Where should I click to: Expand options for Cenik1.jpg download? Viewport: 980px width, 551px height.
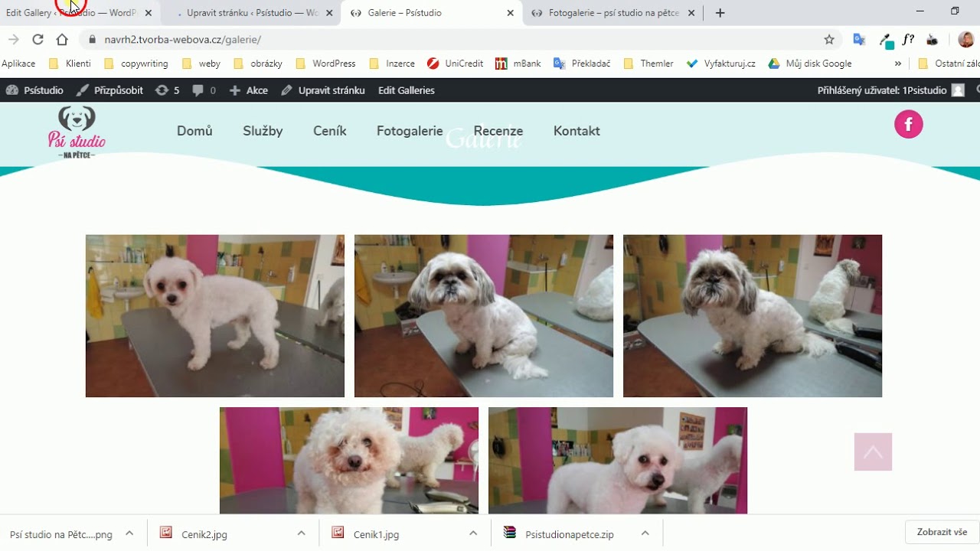(x=473, y=533)
